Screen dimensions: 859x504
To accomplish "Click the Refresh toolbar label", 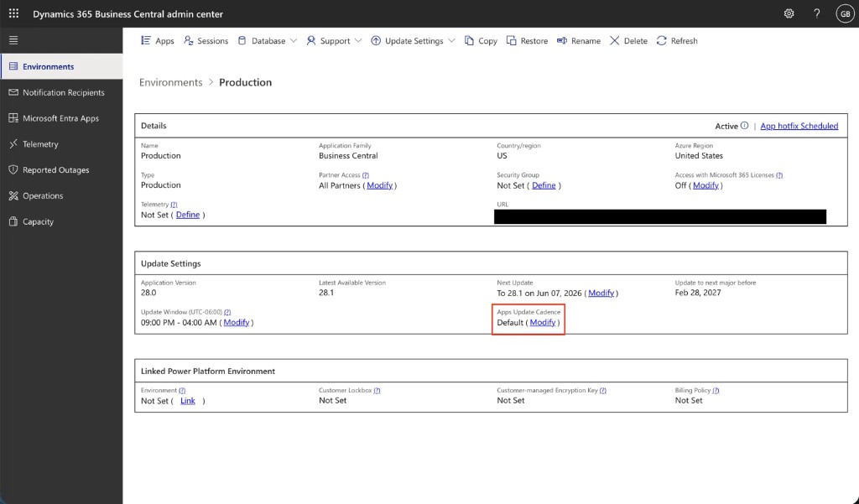I will coord(685,40).
